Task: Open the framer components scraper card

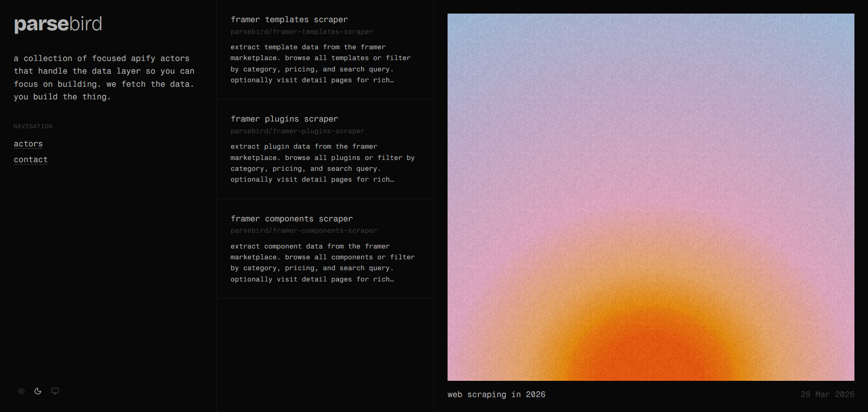Action: click(x=325, y=248)
